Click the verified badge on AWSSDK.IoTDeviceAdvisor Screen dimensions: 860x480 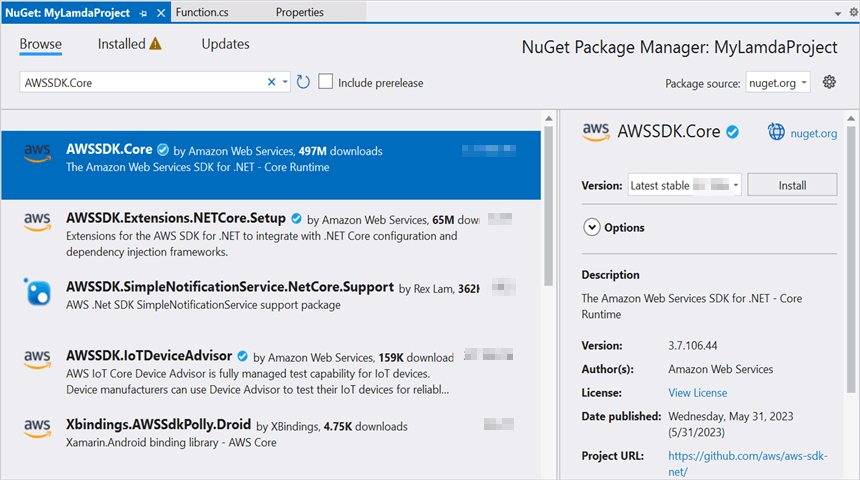pyautogui.click(x=242, y=357)
